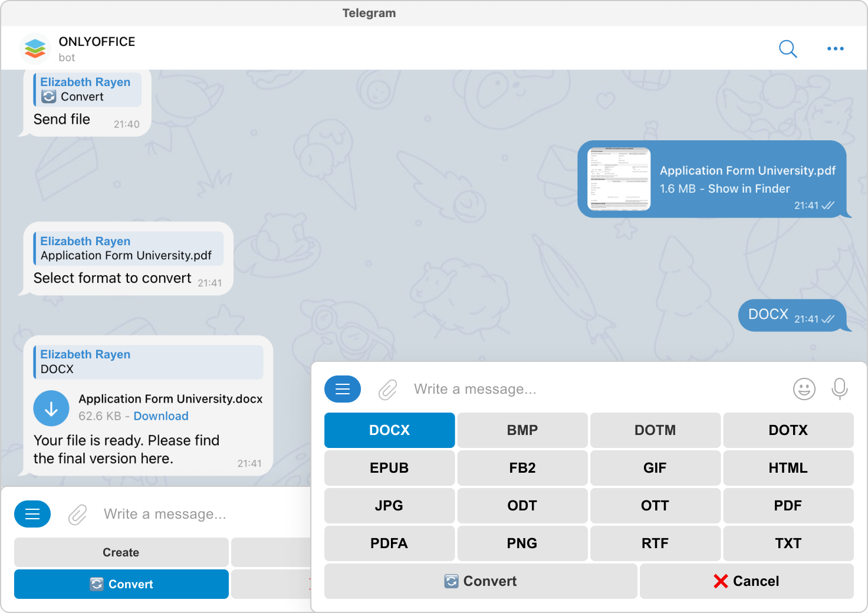Select FB2 format button
Viewport: 868px width, 613px height.
pos(522,468)
